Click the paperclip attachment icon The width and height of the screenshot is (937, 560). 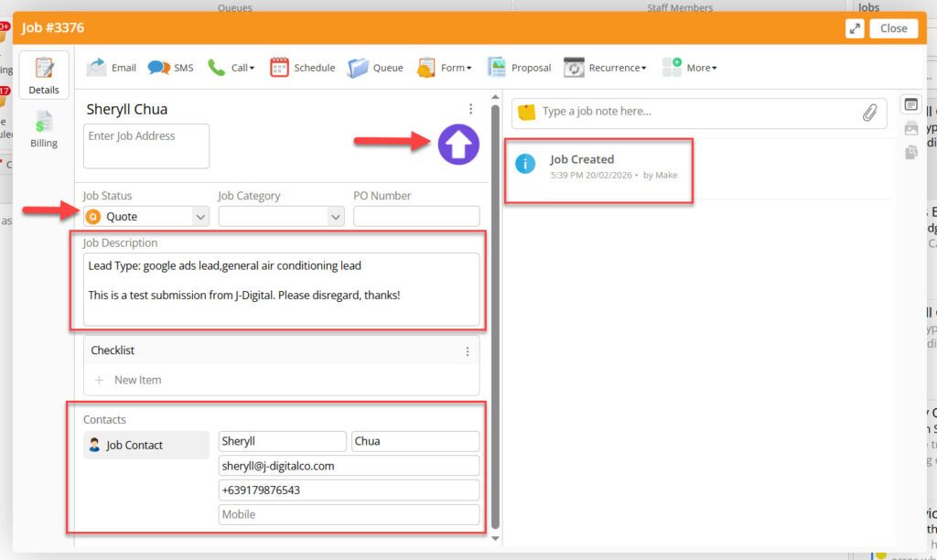click(x=869, y=113)
